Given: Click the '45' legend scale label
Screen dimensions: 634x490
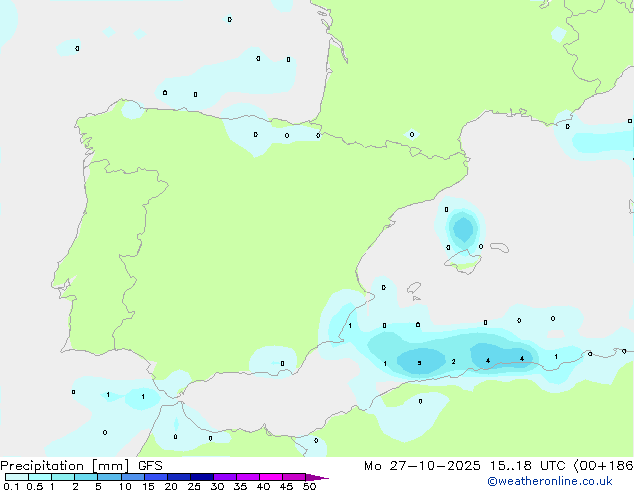Looking at the screenshot, I should (x=286, y=486).
